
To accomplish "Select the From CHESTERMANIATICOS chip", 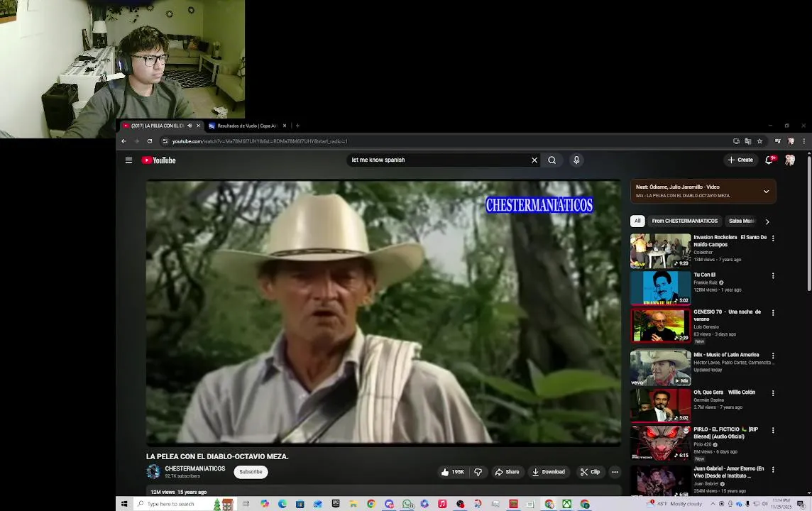I will tap(685, 221).
